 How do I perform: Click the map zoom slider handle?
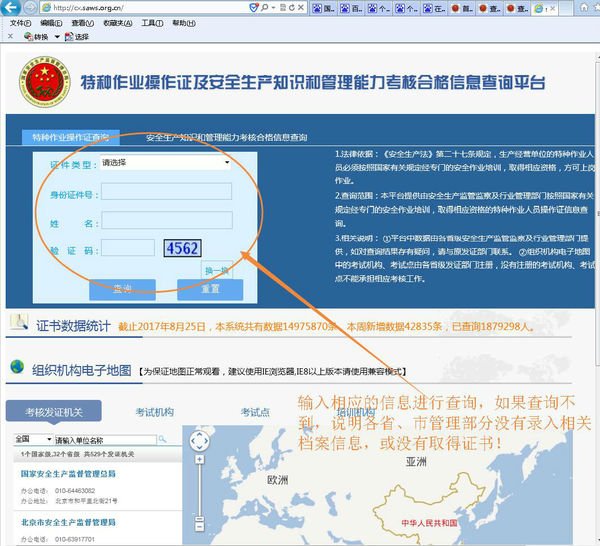200,519
